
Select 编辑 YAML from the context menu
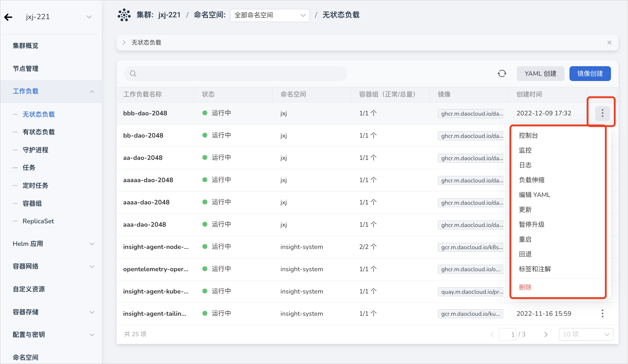(x=534, y=195)
